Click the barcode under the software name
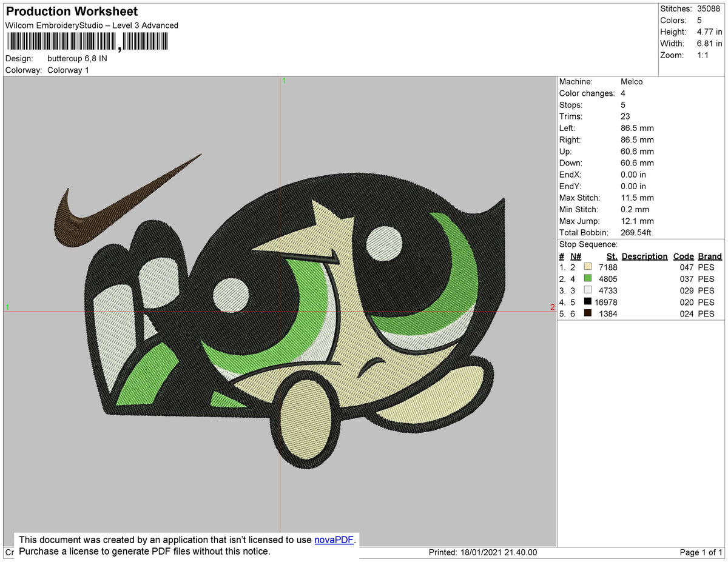This screenshot has width=728, height=562. [88, 42]
